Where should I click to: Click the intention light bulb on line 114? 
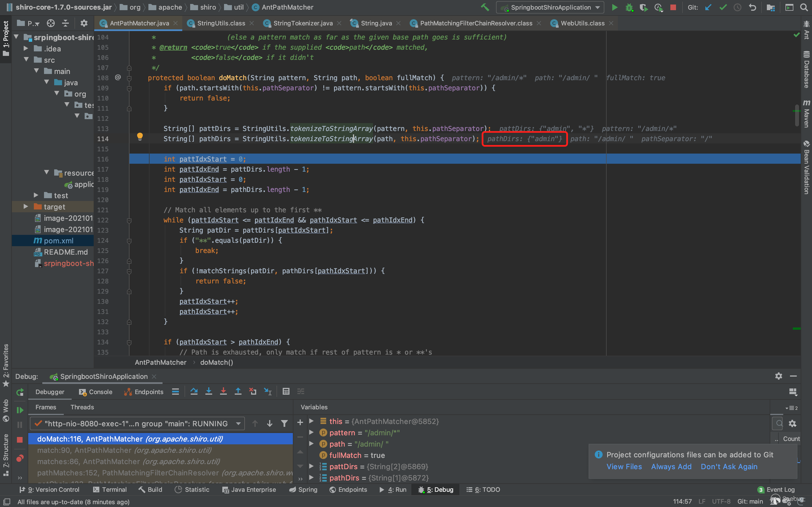(140, 136)
